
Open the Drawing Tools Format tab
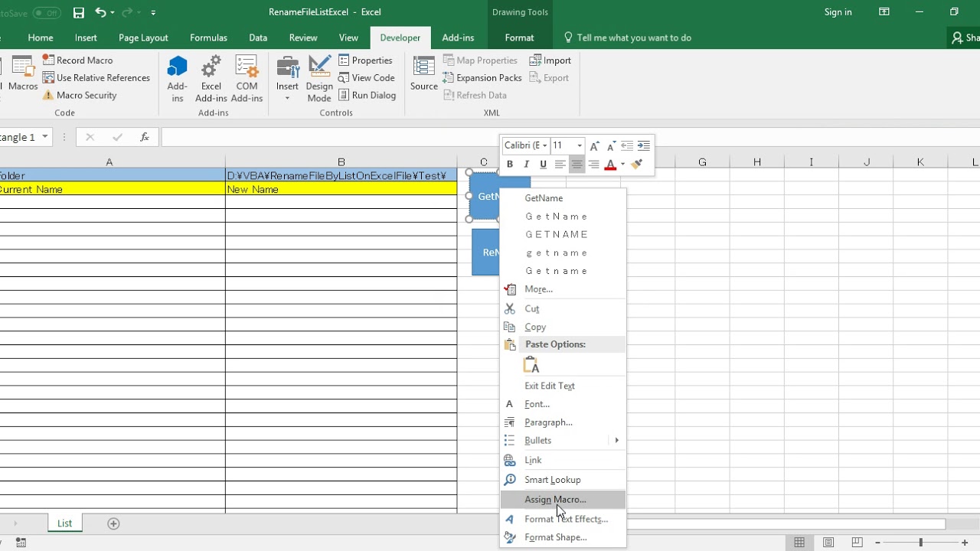(x=519, y=37)
